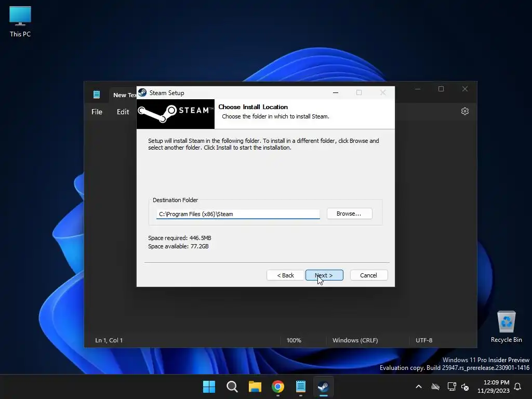Click Steam installer taskbar icon

point(323,387)
